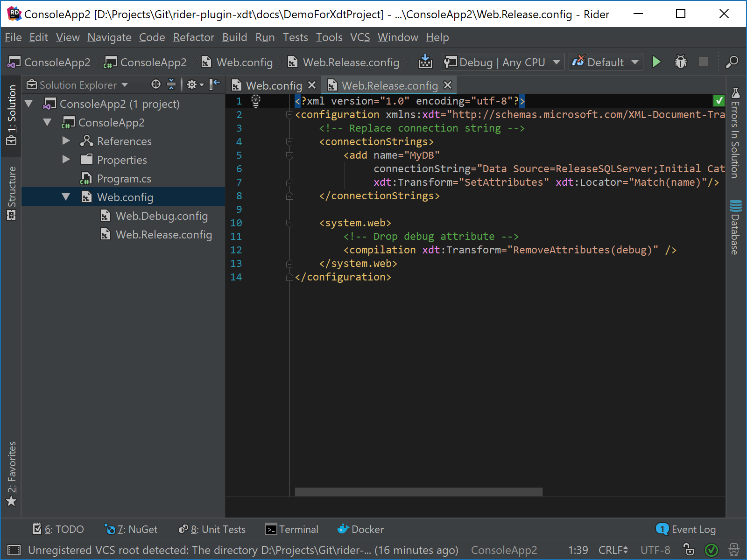The image size is (747, 560).
Task: Run the Default configuration with the green play button
Action: 656,62
